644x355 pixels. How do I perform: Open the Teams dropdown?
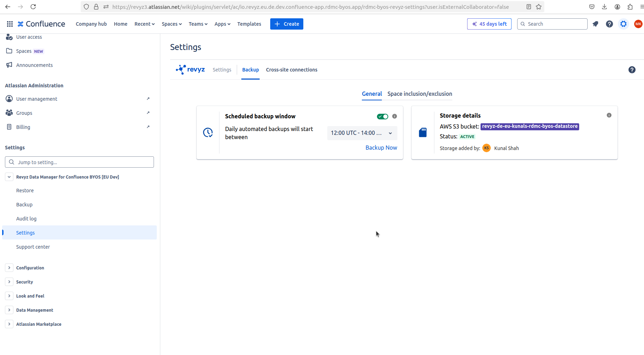pos(198,24)
